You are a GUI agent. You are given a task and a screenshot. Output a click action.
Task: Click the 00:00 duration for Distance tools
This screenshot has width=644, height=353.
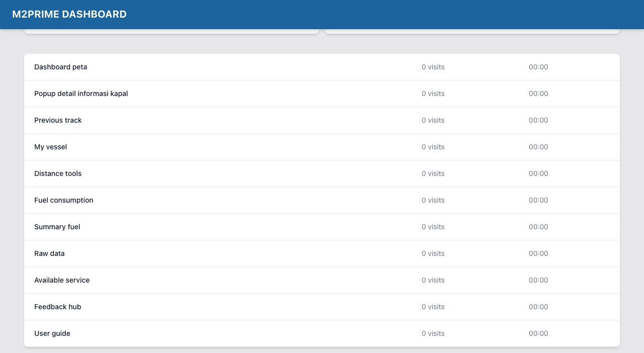click(x=538, y=173)
